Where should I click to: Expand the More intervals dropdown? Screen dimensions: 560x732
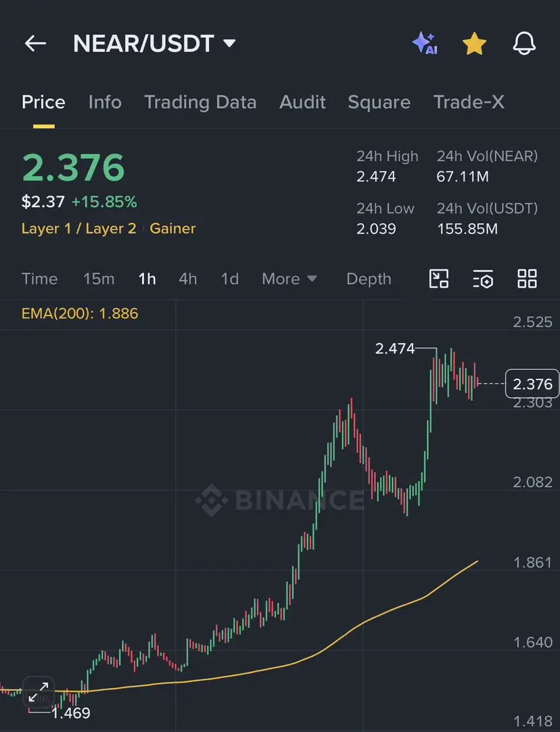click(x=289, y=279)
